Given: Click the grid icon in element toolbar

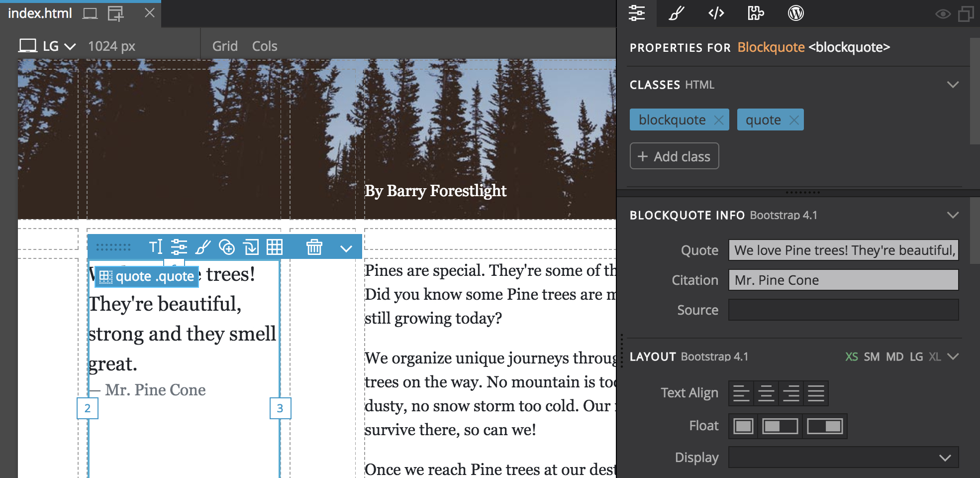Looking at the screenshot, I should pyautogui.click(x=275, y=246).
